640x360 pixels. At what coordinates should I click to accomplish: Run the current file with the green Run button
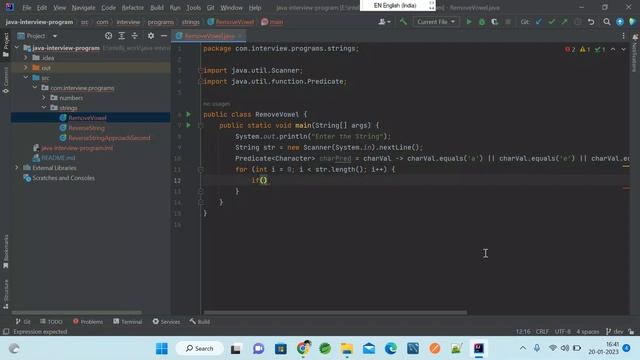pos(469,22)
